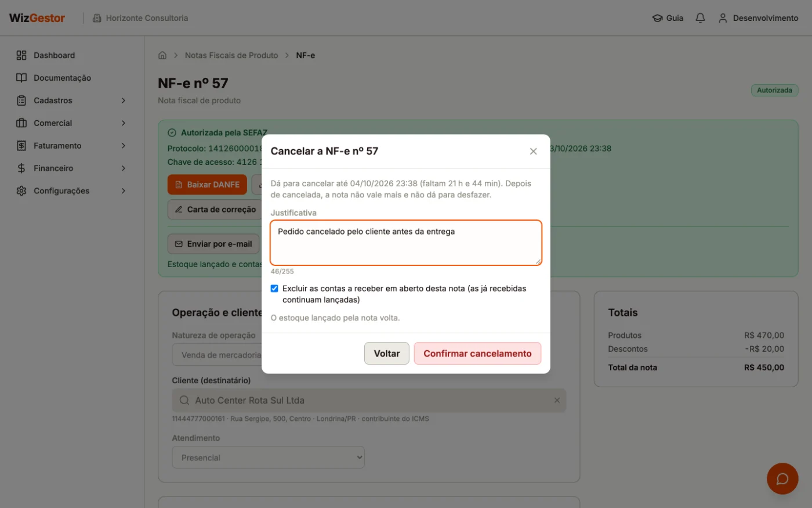Image resolution: width=812 pixels, height=508 pixels.
Task: Click the Dashboard grid icon
Action: pyautogui.click(x=21, y=55)
